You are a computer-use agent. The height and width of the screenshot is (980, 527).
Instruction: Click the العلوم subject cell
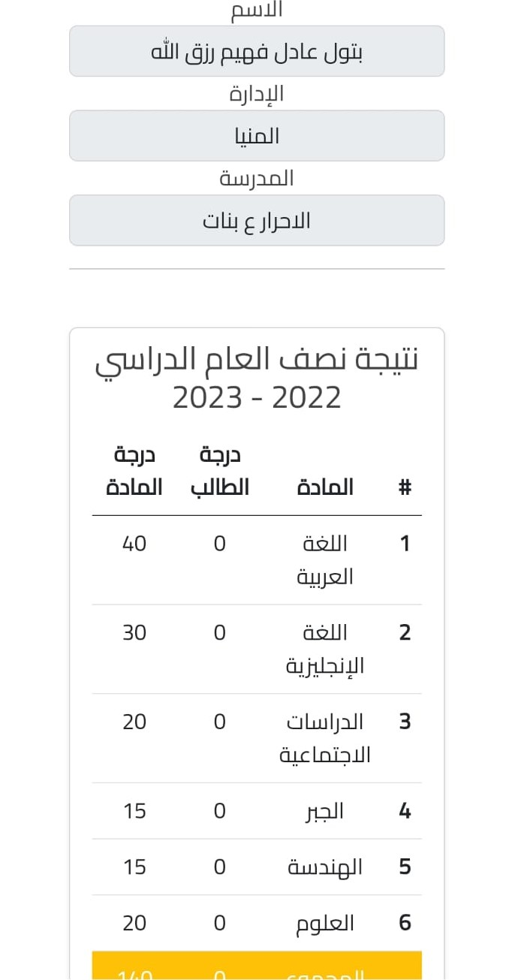[x=325, y=923]
